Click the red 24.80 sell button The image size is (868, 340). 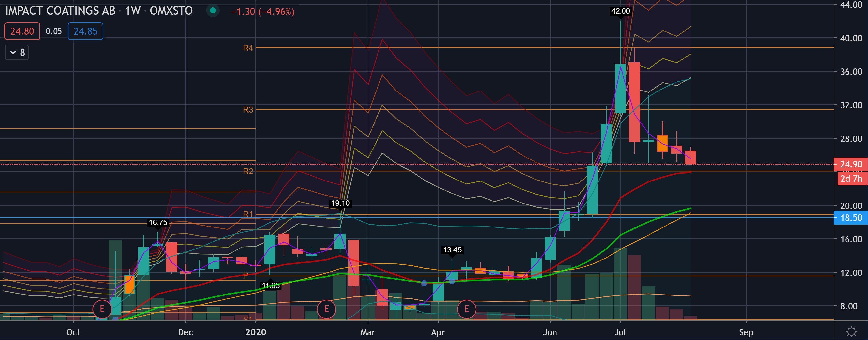point(22,31)
